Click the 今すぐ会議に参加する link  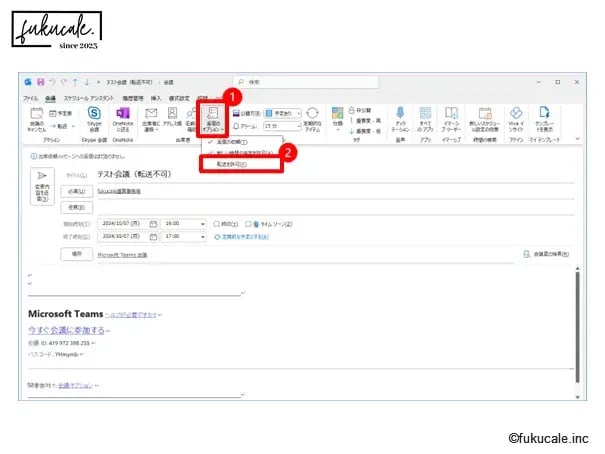coord(65,328)
